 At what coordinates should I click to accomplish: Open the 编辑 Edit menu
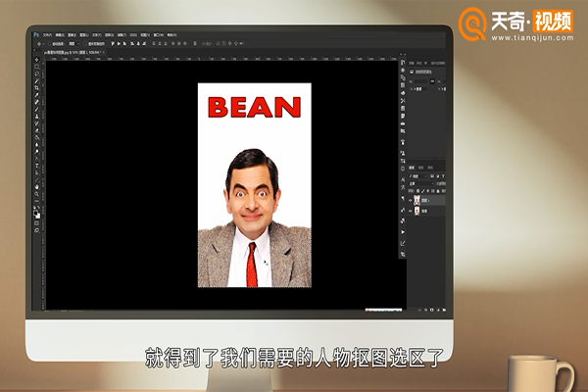(x=60, y=35)
